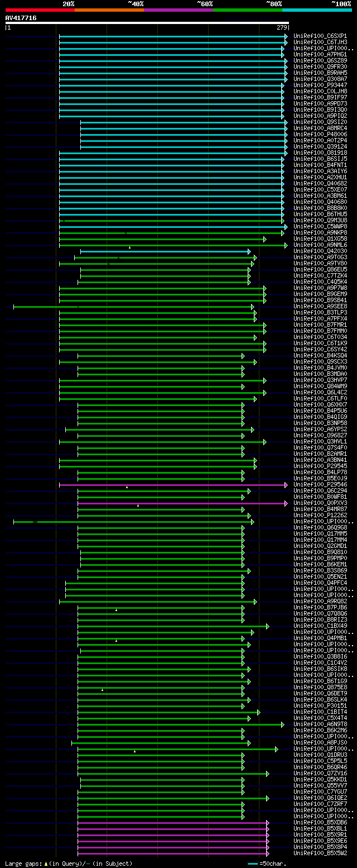Screen dimensions: 357x868
Task: Select the UniRef100_Q9M3U8 label
Action: (320, 220)
